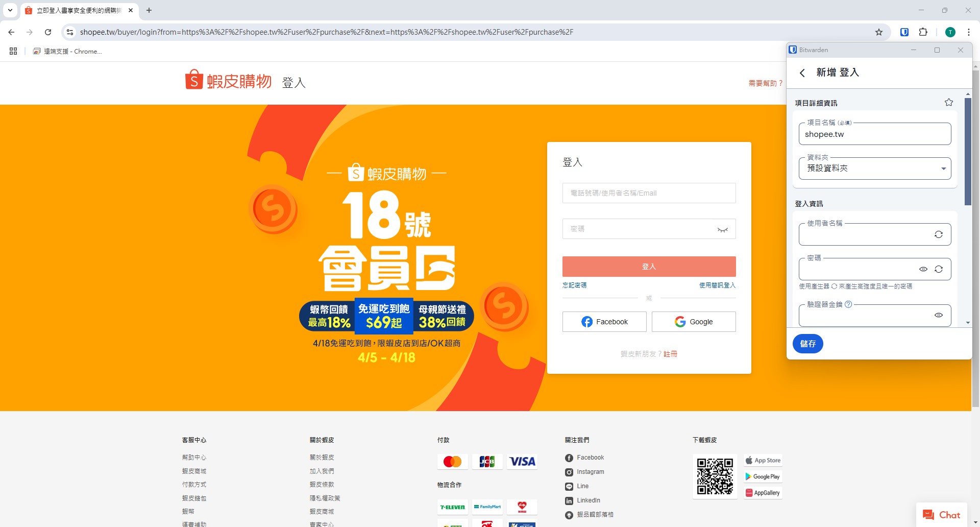Viewport: 980px width, 527px height.
Task: Regenerate the 使用者名稱 with the refresh icon
Action: tap(939, 234)
